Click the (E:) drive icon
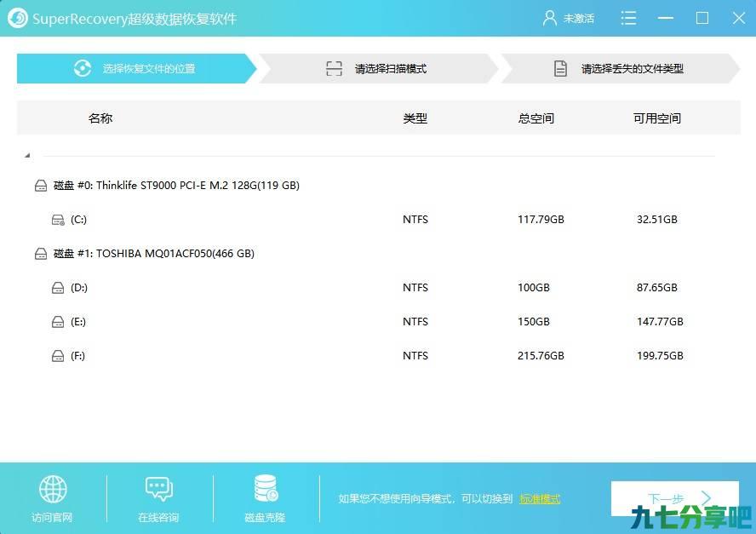Screen dimensions: 756x534 [x=58, y=322]
